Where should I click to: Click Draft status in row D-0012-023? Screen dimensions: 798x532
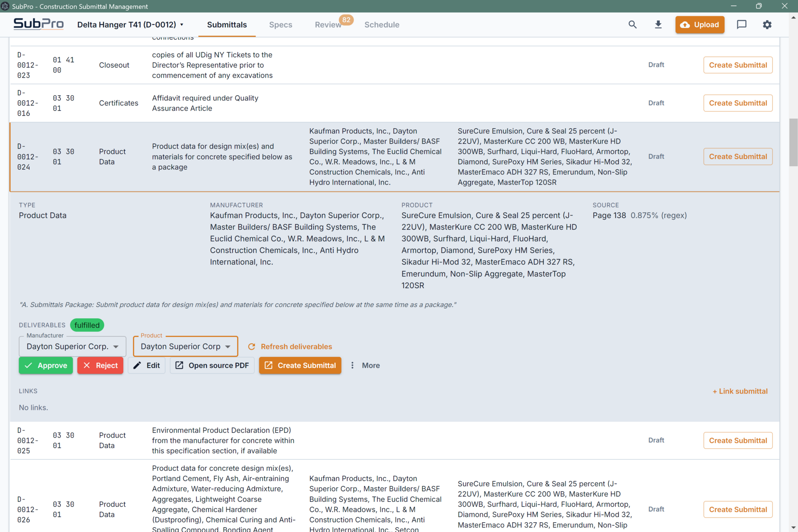click(656, 65)
